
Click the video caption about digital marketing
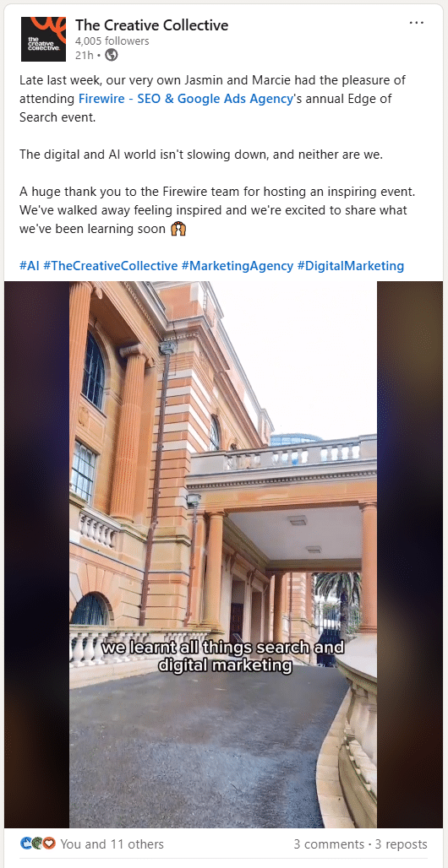click(x=224, y=656)
